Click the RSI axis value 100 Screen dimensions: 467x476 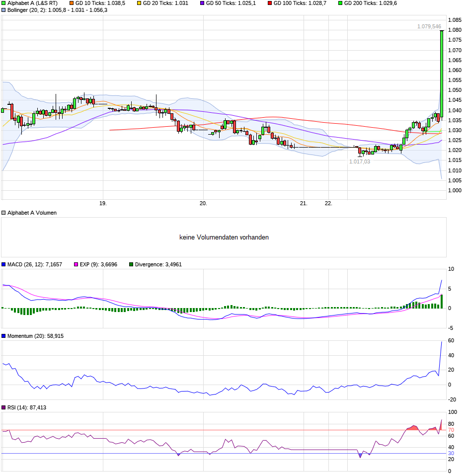[x=453, y=412]
